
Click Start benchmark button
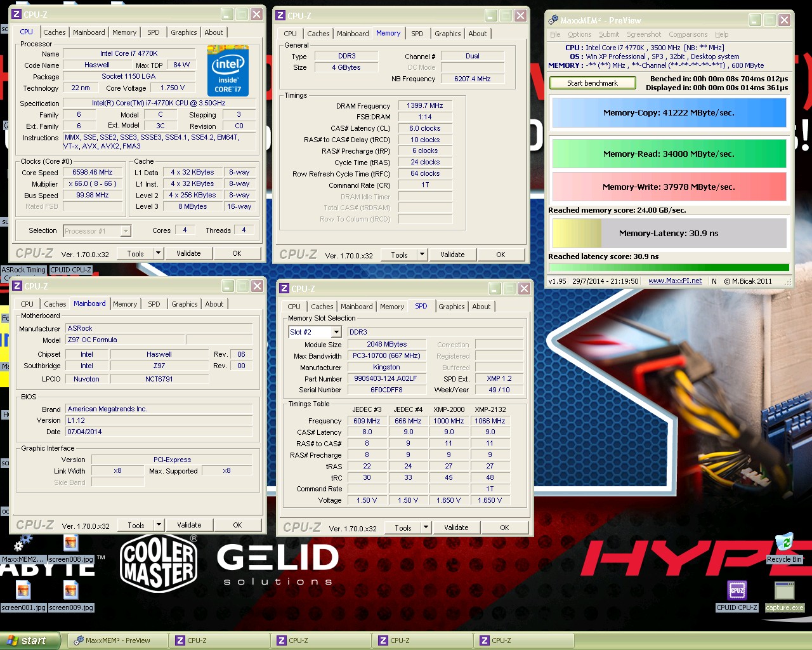593,83
